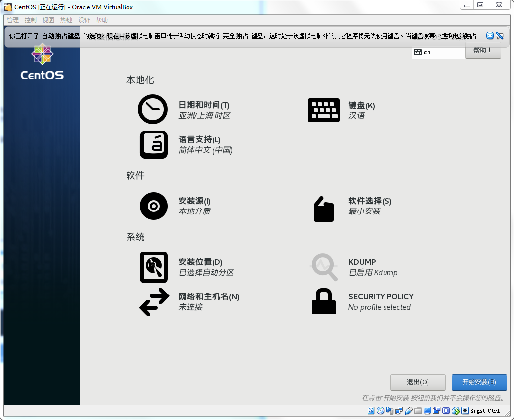Viewport: 514px width, 420px height.
Task: Click the CentOS logo in sidebar
Action: [43, 62]
